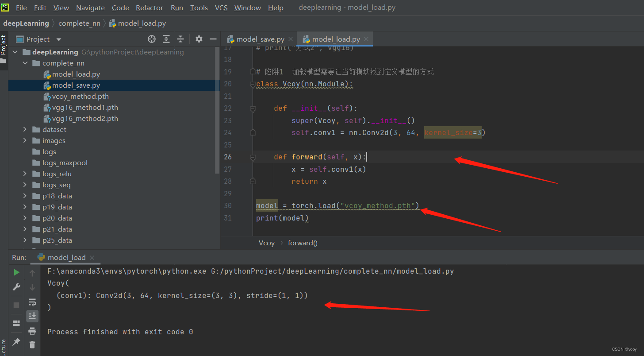This screenshot has height=356, width=644.
Task: Hide the Project tool window
Action: (x=213, y=39)
